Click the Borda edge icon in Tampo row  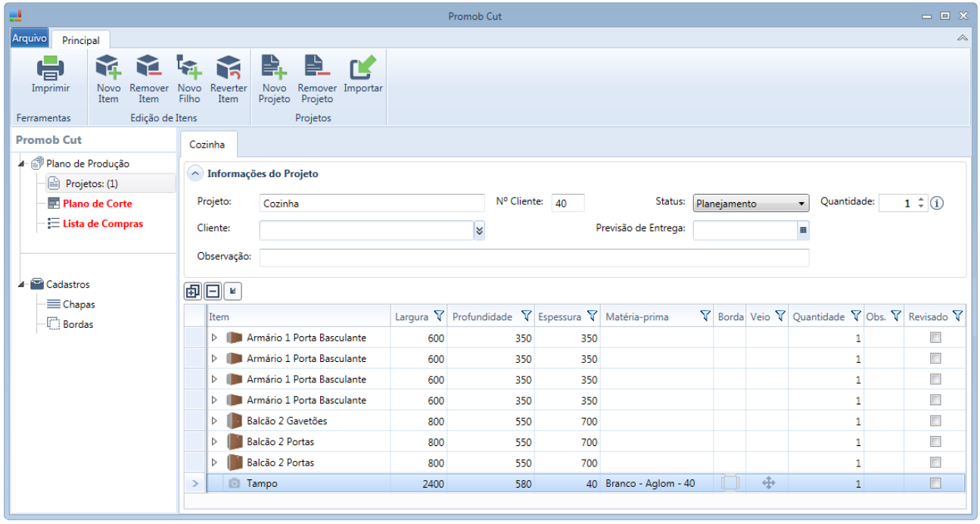[x=730, y=483]
